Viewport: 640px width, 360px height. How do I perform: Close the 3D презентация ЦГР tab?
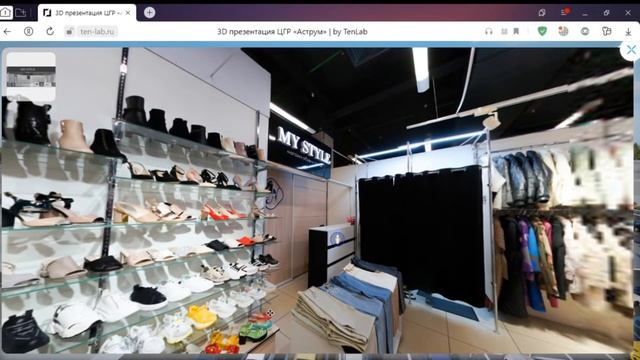click(128, 13)
